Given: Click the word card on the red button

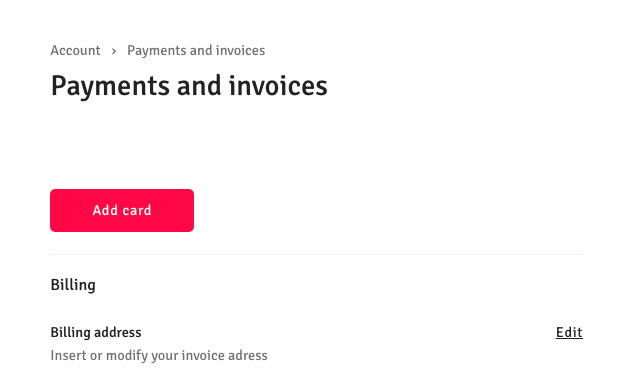Looking at the screenshot, I should pyautogui.click(x=137, y=210).
